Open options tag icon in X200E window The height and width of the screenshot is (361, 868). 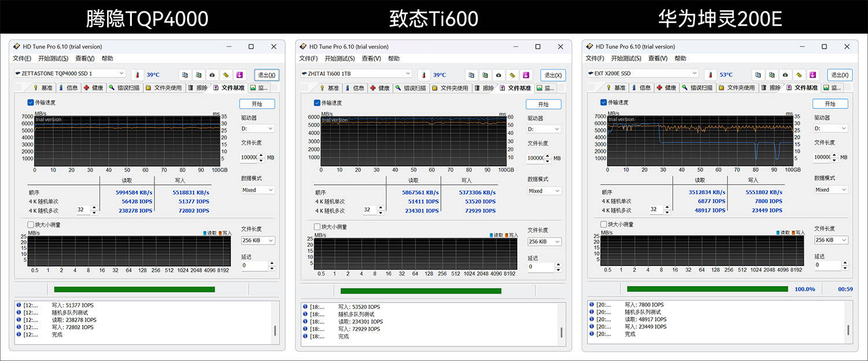pos(799,75)
